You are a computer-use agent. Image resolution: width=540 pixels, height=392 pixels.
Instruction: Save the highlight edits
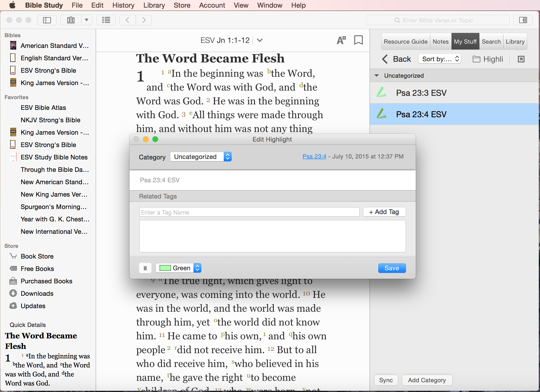392,268
